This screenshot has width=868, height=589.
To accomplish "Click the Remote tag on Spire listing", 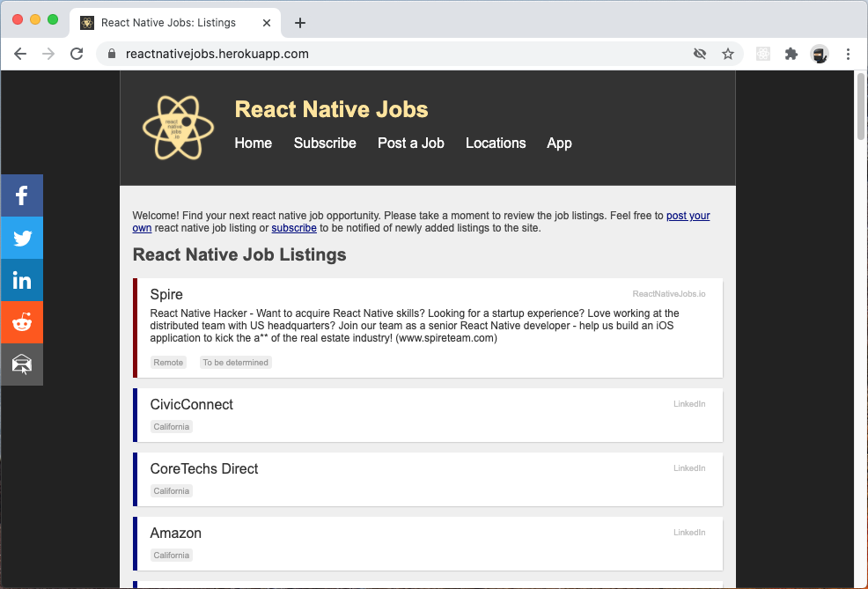I will click(168, 363).
